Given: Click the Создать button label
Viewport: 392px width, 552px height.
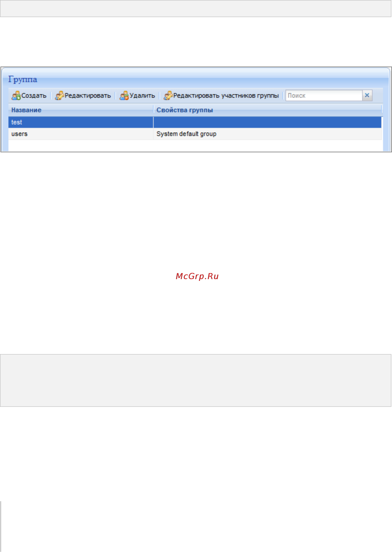Looking at the screenshot, I should click(34, 96).
